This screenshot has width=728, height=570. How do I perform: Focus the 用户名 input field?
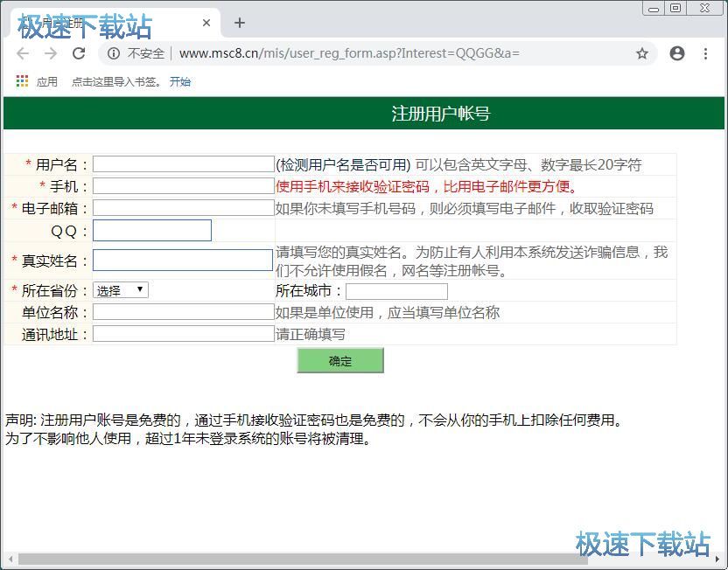184,164
